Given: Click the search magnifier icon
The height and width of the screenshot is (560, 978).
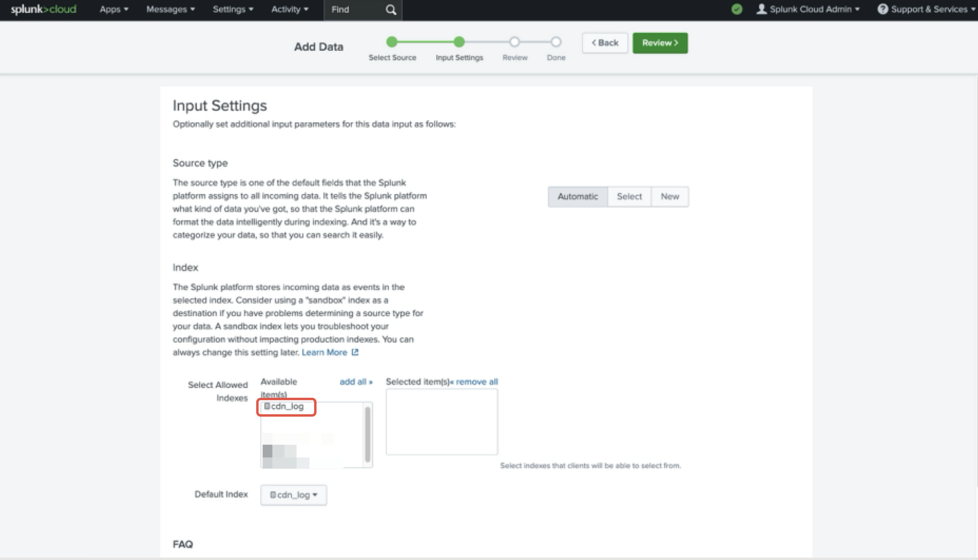Looking at the screenshot, I should [x=390, y=10].
